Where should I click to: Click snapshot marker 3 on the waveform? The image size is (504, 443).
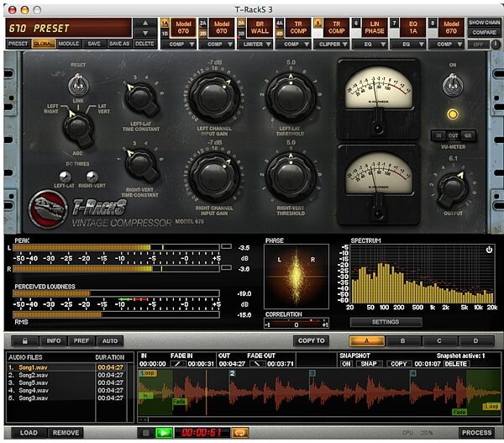coord(312,373)
